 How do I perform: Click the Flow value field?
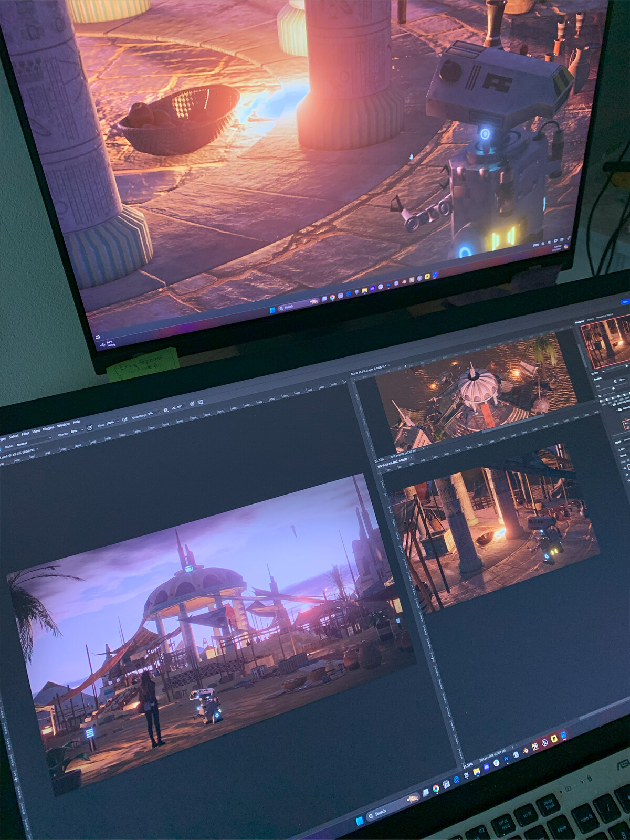[x=110, y=423]
